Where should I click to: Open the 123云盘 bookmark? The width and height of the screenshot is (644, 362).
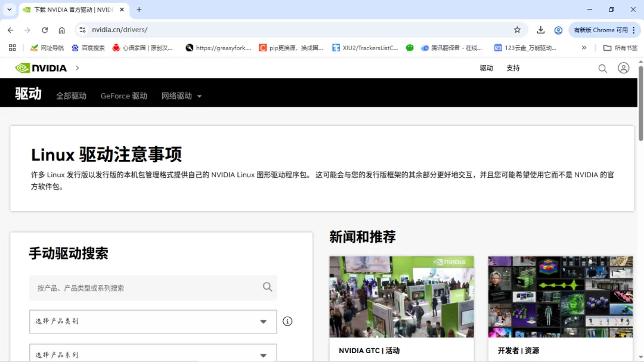[525, 48]
